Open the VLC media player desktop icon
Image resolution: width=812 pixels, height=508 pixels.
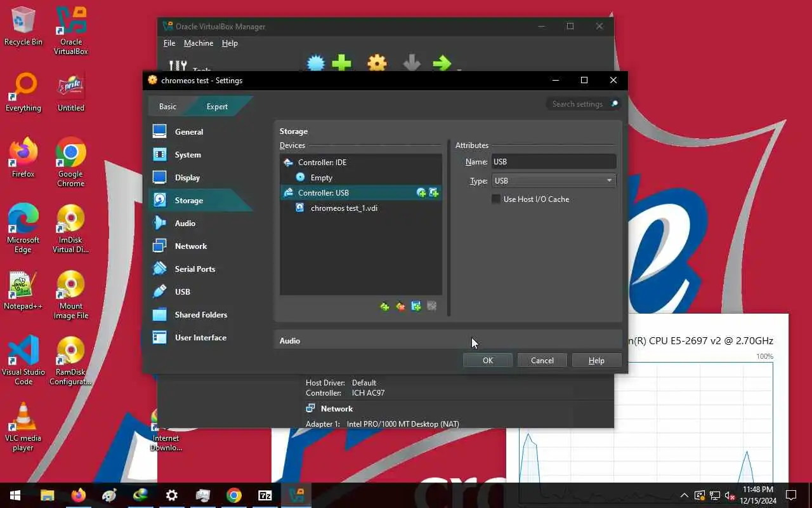click(x=23, y=426)
